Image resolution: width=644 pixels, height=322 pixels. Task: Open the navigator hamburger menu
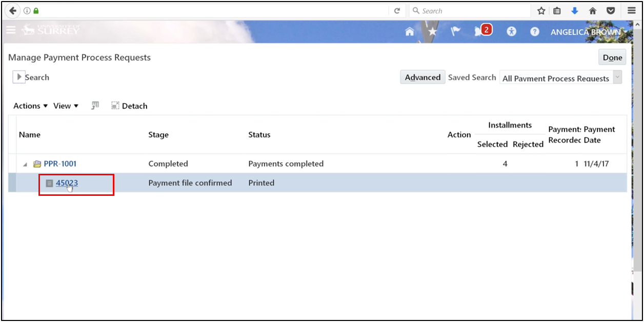[x=11, y=30]
